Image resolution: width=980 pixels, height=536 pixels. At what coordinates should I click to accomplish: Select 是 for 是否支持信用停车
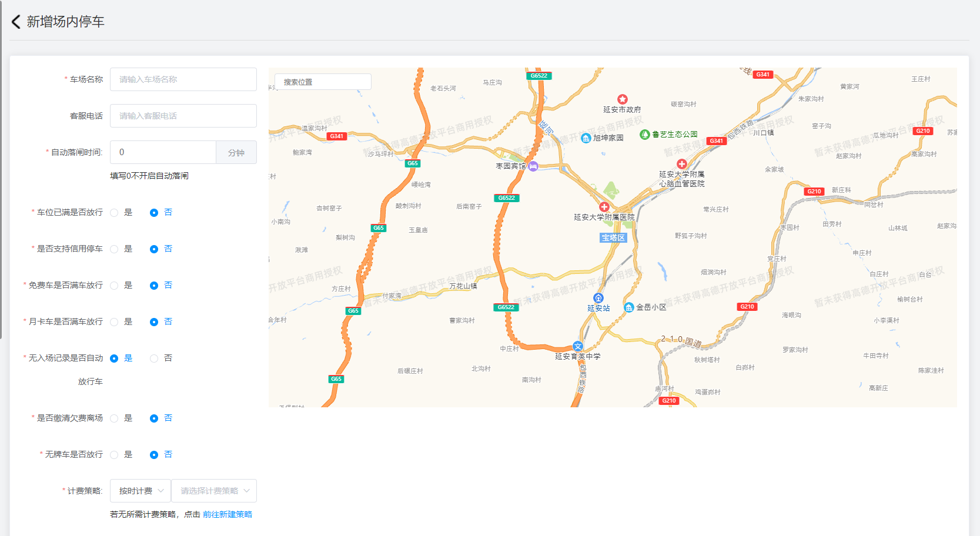pos(115,249)
